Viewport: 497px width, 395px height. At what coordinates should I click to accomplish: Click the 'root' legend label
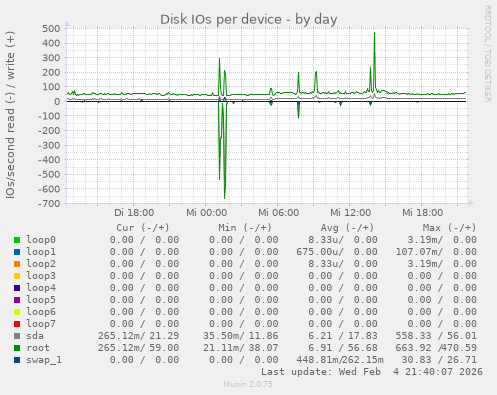click(x=38, y=348)
